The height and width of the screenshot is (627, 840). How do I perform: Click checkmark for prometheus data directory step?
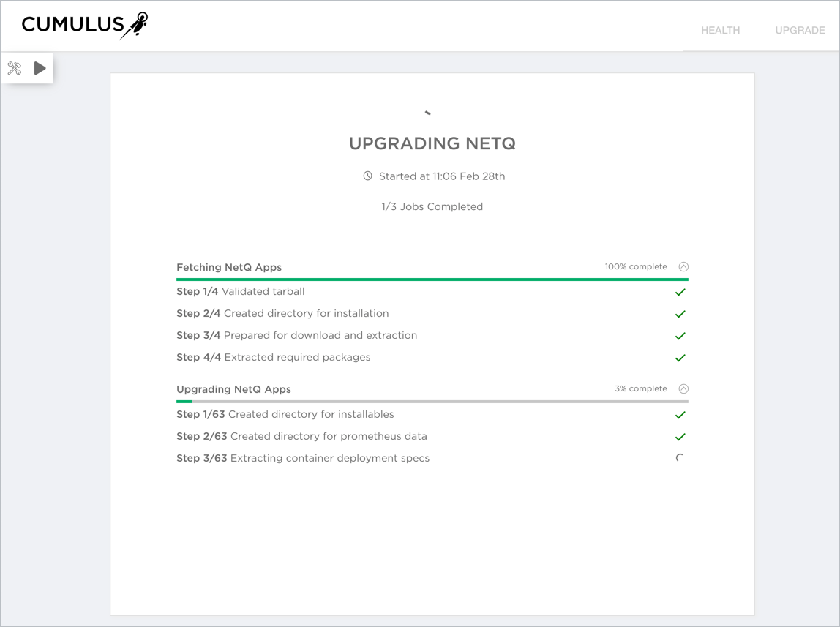click(680, 437)
